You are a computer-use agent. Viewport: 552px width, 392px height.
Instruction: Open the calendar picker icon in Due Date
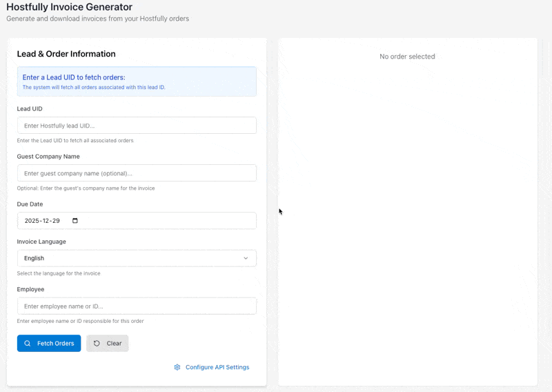point(75,220)
